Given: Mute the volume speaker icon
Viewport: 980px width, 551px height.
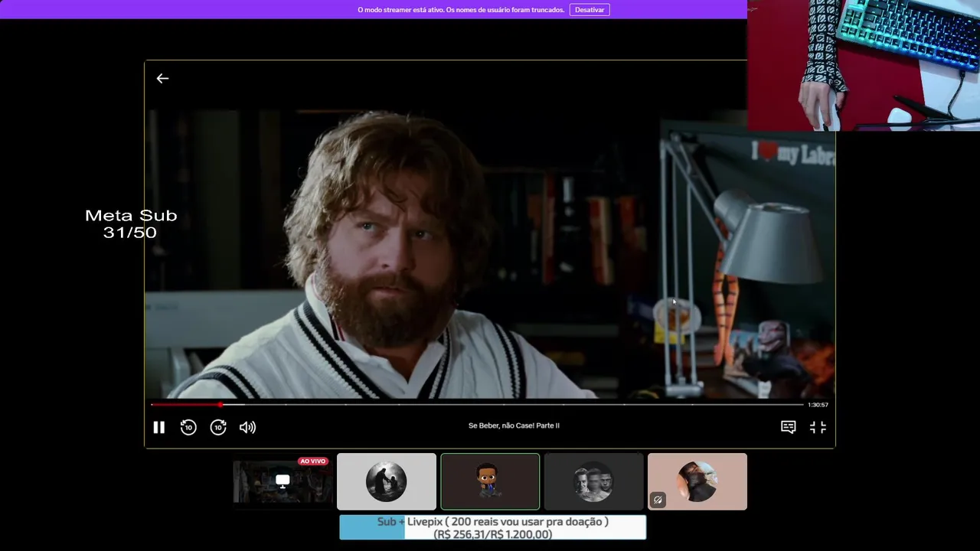Looking at the screenshot, I should [x=247, y=427].
